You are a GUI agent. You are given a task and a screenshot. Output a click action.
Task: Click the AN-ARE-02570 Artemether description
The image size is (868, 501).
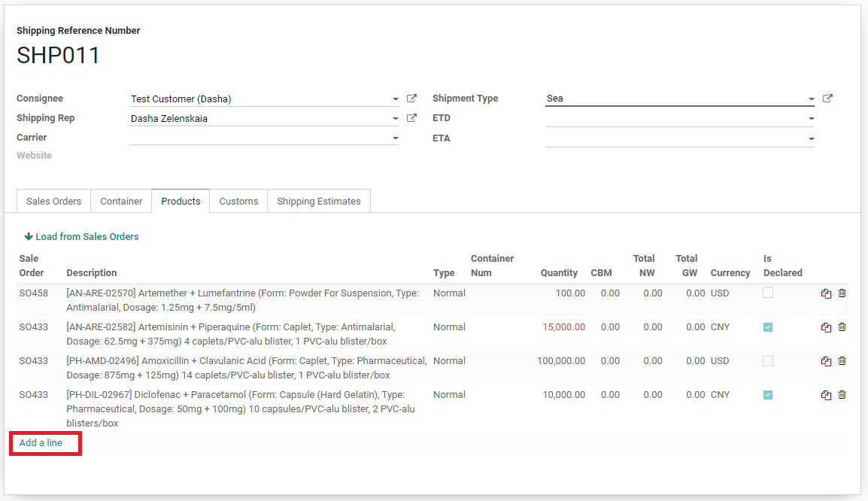coord(242,301)
